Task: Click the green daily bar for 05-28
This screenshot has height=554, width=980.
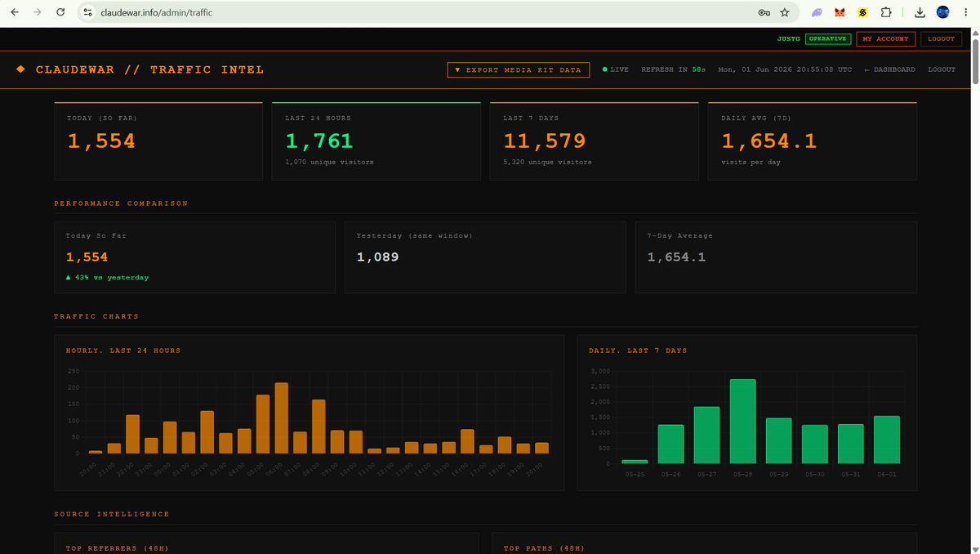Action: pos(742,422)
